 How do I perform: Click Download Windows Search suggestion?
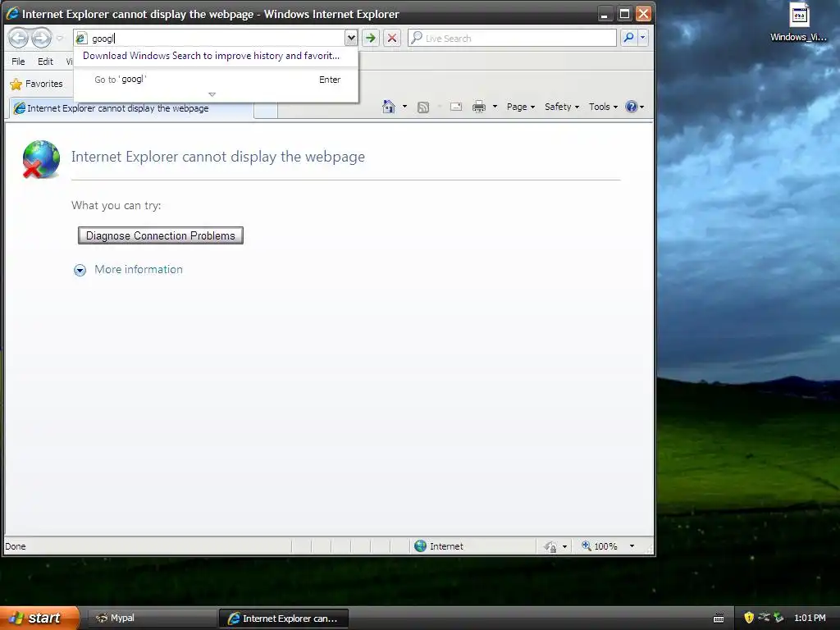pos(211,56)
